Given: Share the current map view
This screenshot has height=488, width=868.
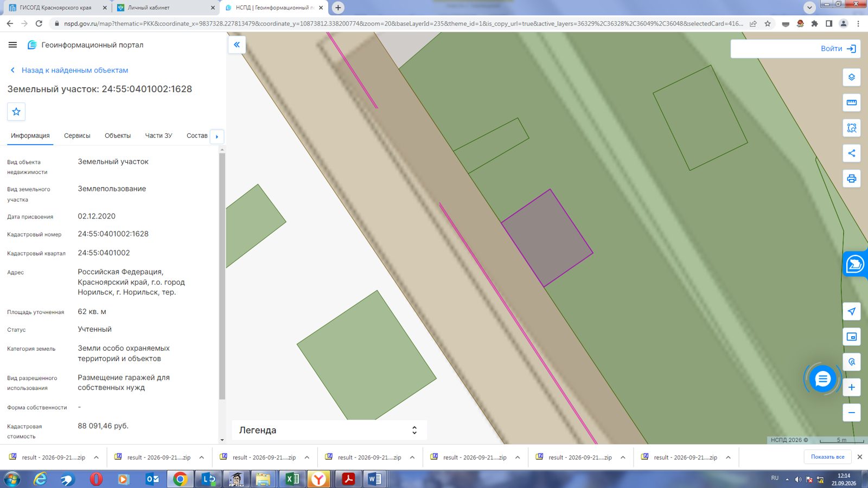Looking at the screenshot, I should point(851,153).
